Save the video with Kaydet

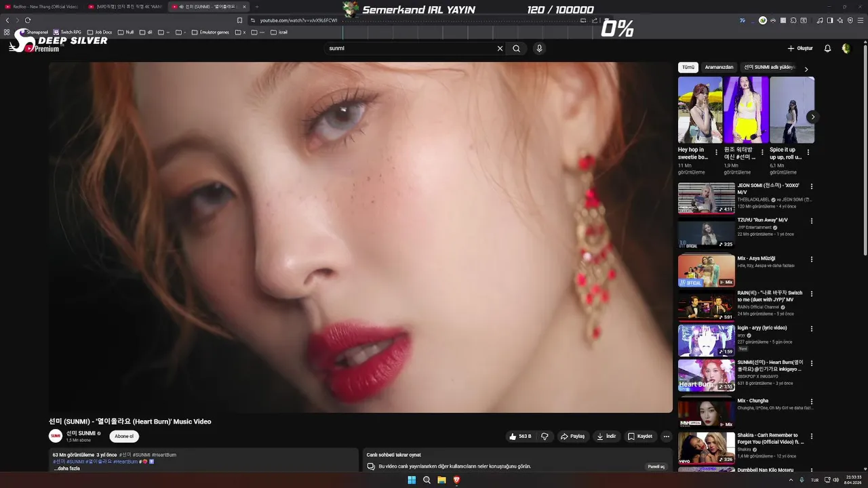pos(639,436)
